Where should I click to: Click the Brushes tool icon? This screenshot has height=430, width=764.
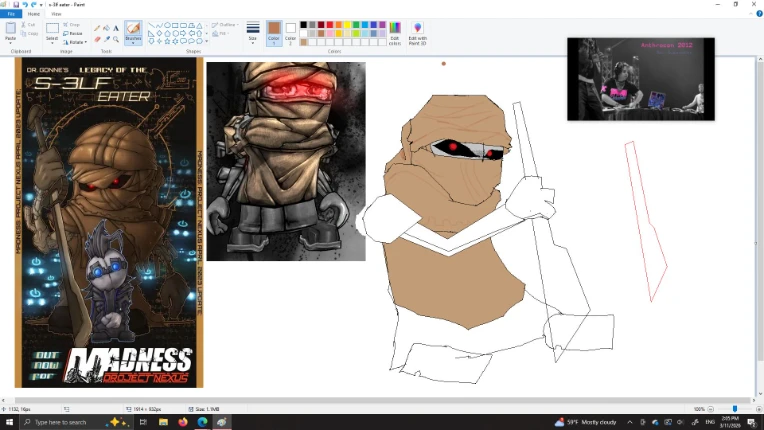[x=133, y=28]
